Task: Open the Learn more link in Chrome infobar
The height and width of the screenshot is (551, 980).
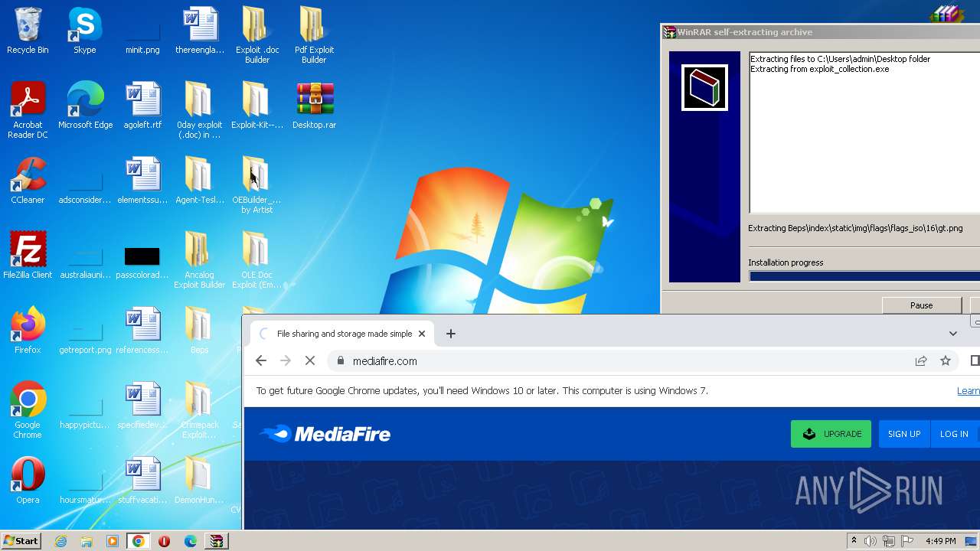Action: [969, 390]
